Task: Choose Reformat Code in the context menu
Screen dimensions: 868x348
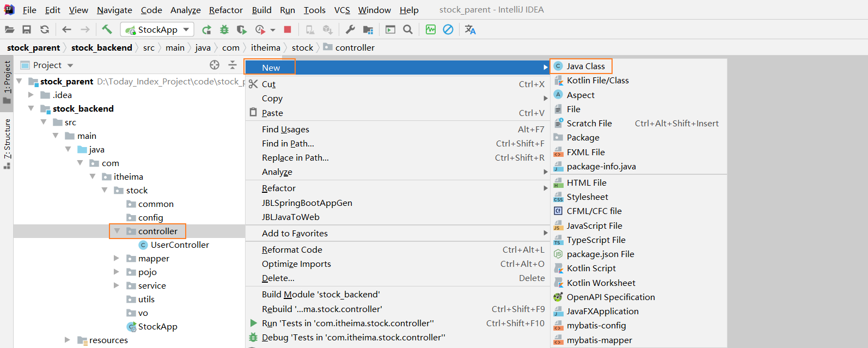Action: point(398,249)
